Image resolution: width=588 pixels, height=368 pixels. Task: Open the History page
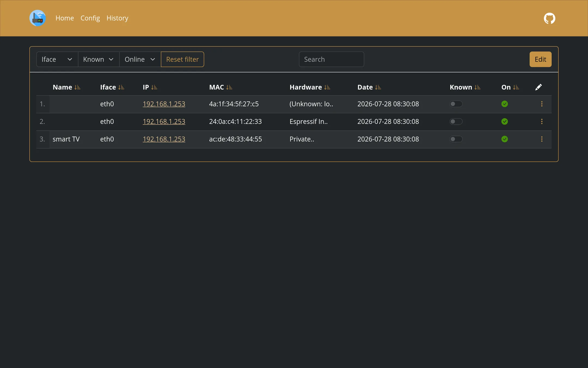[117, 18]
